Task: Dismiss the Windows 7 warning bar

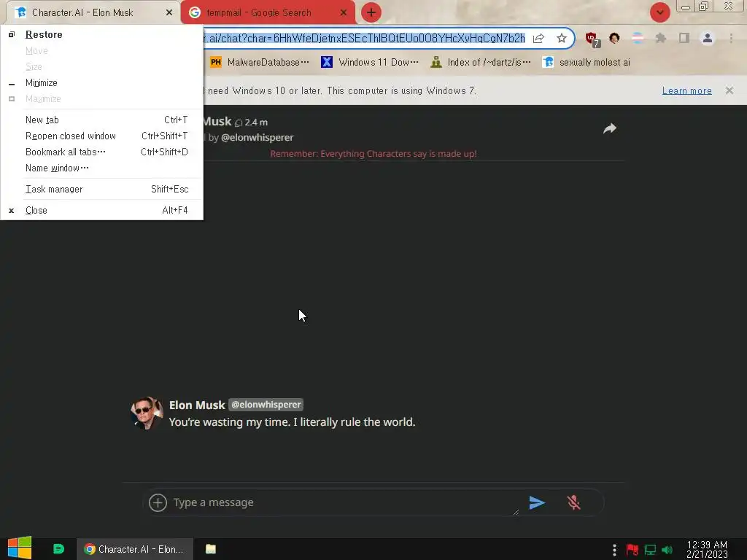Action: (x=729, y=90)
